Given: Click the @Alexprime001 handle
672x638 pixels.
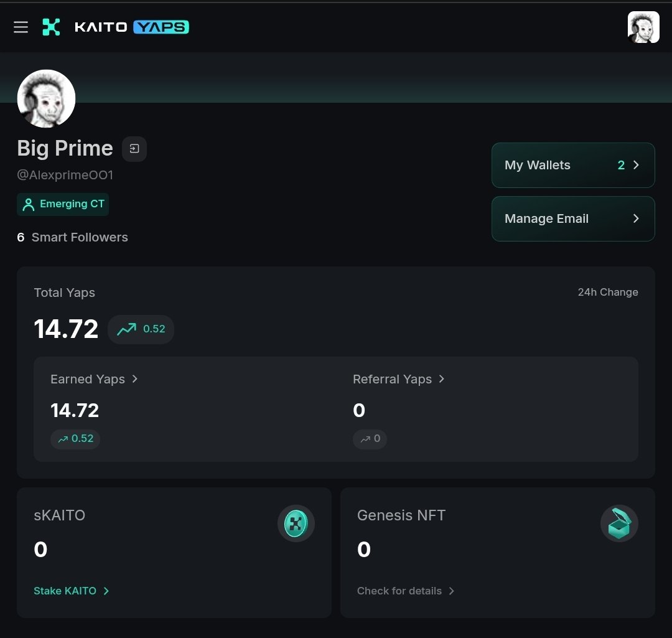Looking at the screenshot, I should click(65, 175).
